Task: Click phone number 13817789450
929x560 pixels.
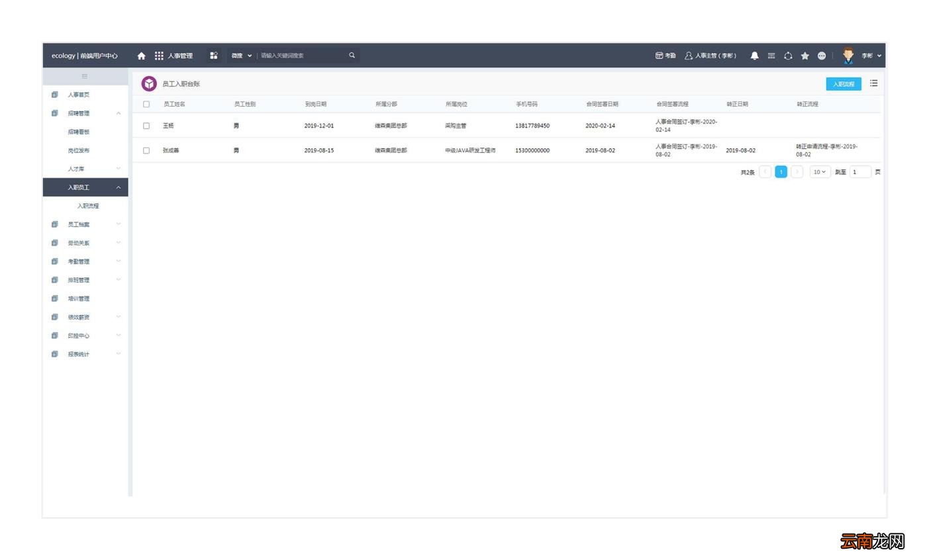Action: tap(532, 126)
